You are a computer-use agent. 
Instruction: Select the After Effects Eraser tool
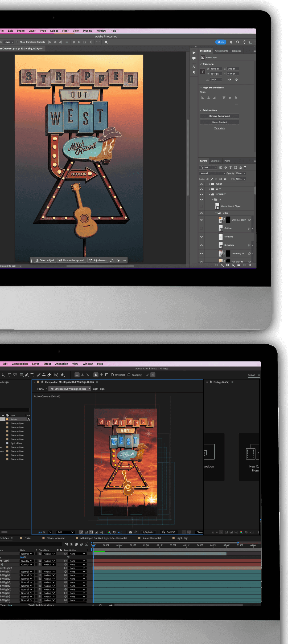[x=49, y=375]
